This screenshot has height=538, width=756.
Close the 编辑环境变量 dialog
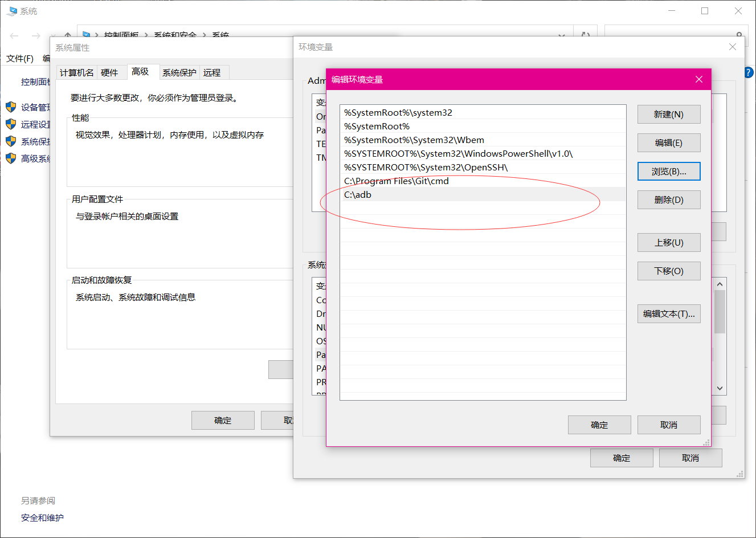(x=699, y=79)
